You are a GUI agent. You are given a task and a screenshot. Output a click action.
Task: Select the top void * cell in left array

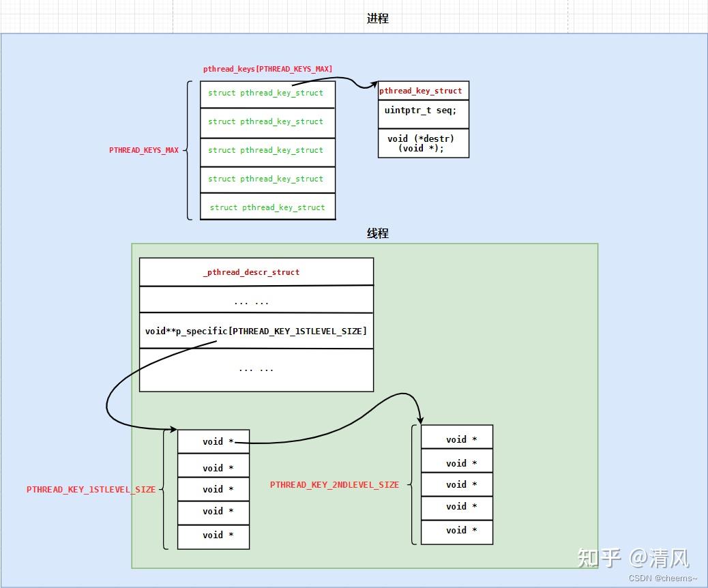[213, 441]
